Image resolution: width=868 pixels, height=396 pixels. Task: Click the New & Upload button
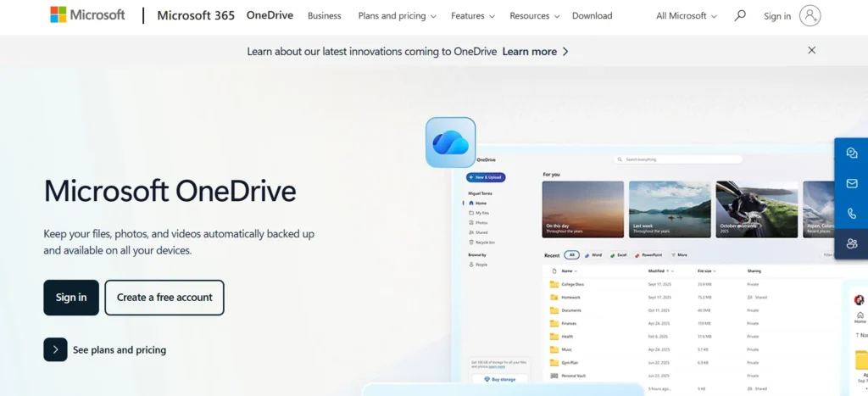click(x=486, y=177)
